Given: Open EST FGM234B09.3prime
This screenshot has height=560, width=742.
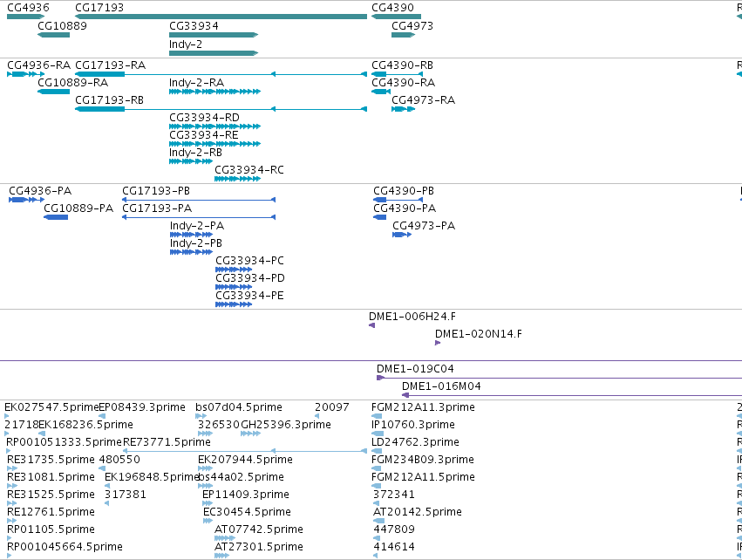Looking at the screenshot, I should [423, 460].
